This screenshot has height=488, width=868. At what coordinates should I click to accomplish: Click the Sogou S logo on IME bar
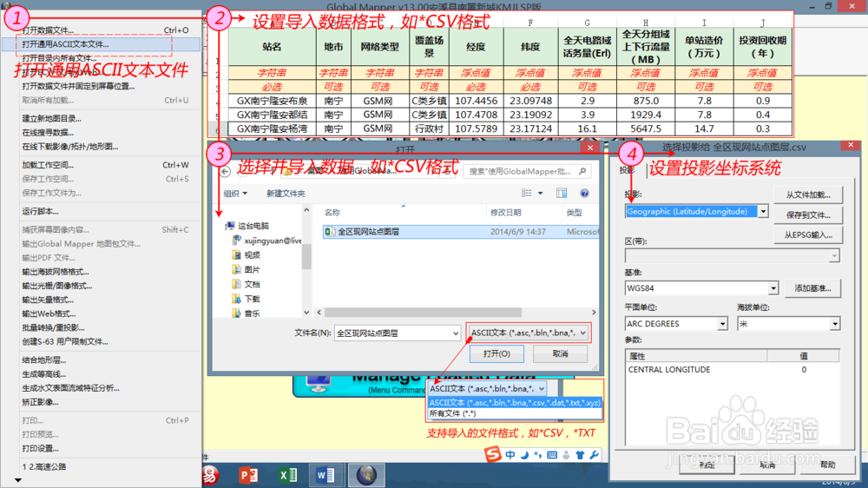pyautogui.click(x=492, y=454)
